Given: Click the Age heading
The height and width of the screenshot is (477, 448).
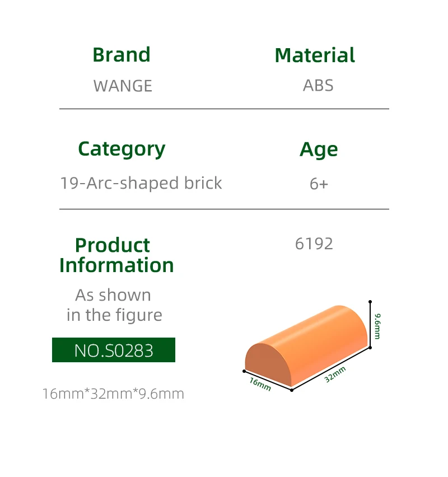Looking at the screenshot, I should click(x=319, y=149).
